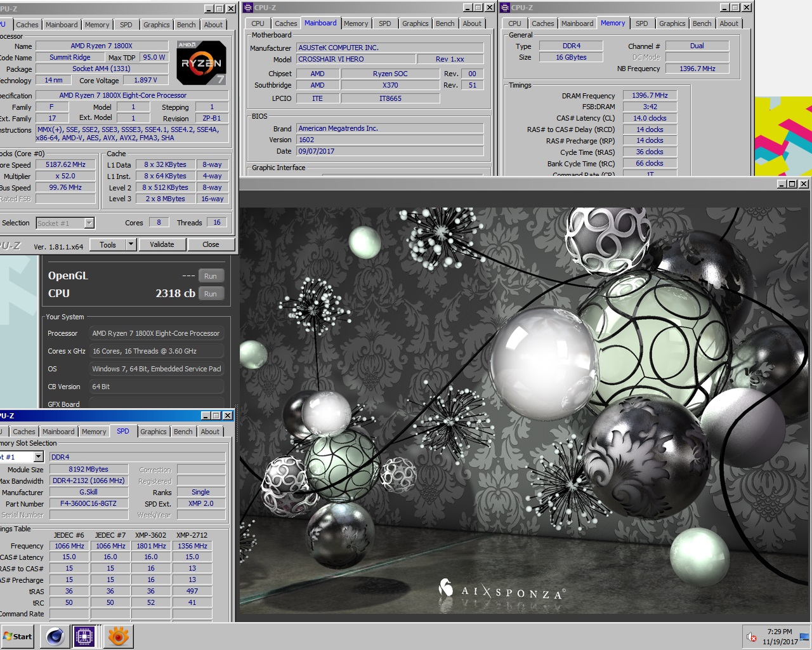Select the Graphics tab in the SPD CPU-Z window
Screen dimensions: 812x650
pos(154,432)
